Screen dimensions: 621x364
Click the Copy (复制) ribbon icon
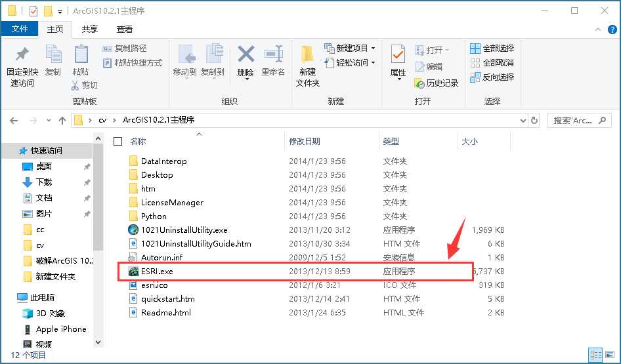(x=53, y=54)
